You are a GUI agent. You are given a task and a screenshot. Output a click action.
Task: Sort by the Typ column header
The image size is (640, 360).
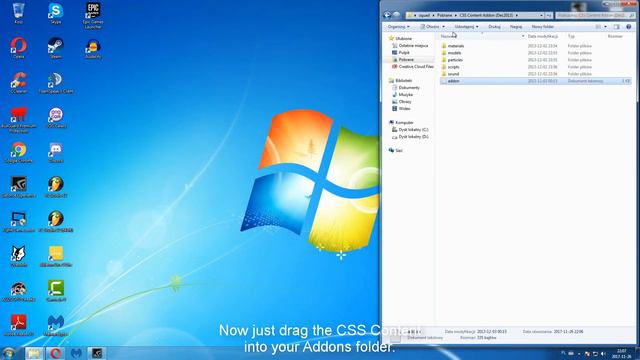pyautogui.click(x=571, y=36)
